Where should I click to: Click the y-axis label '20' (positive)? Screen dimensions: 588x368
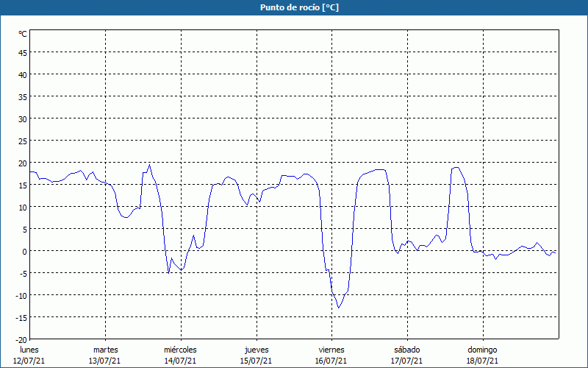tap(23, 163)
